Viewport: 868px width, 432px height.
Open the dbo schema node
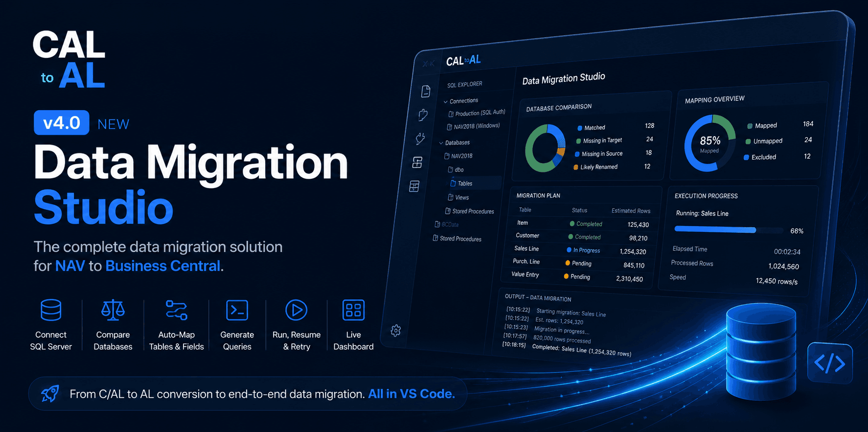pyautogui.click(x=456, y=169)
